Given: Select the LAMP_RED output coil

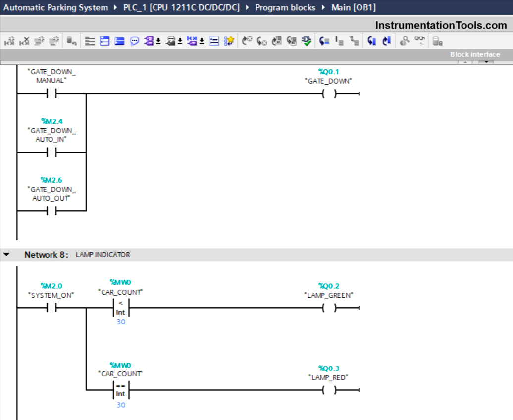Looking at the screenshot, I should 329,390.
